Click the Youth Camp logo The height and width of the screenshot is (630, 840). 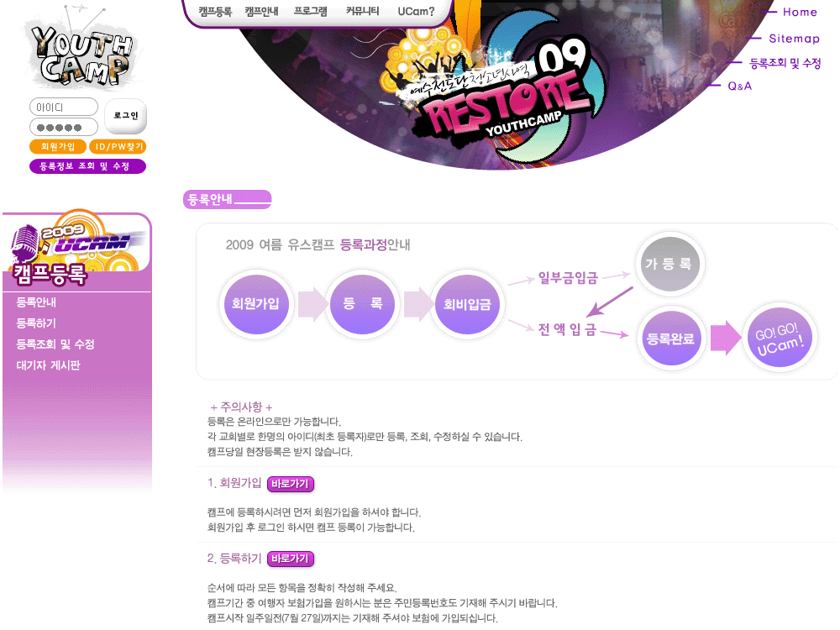(83, 51)
